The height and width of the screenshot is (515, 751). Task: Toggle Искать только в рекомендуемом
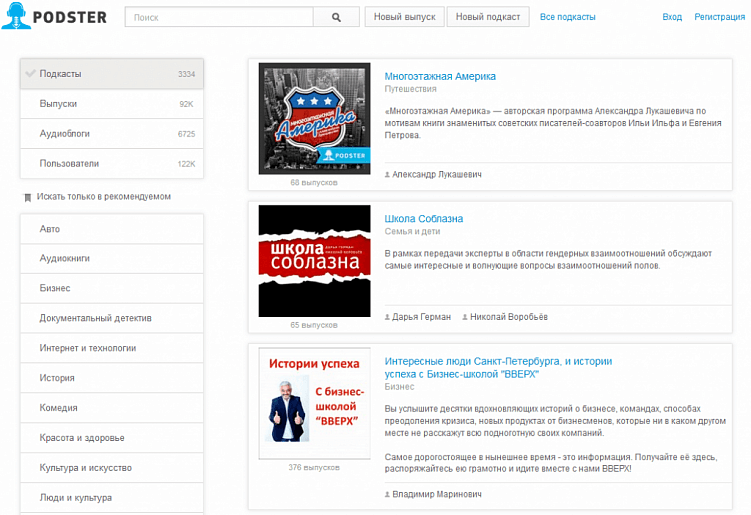[97, 196]
